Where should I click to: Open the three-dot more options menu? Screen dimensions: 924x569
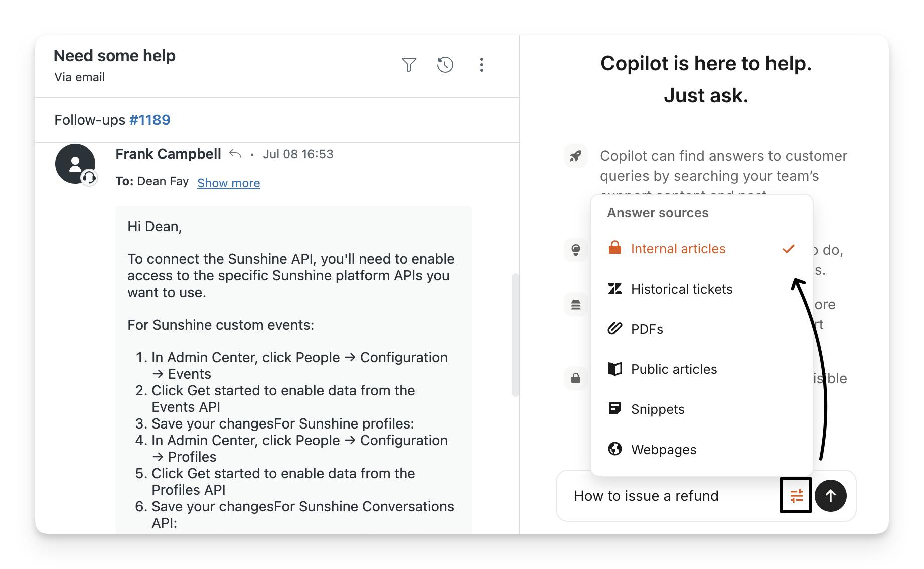click(481, 65)
